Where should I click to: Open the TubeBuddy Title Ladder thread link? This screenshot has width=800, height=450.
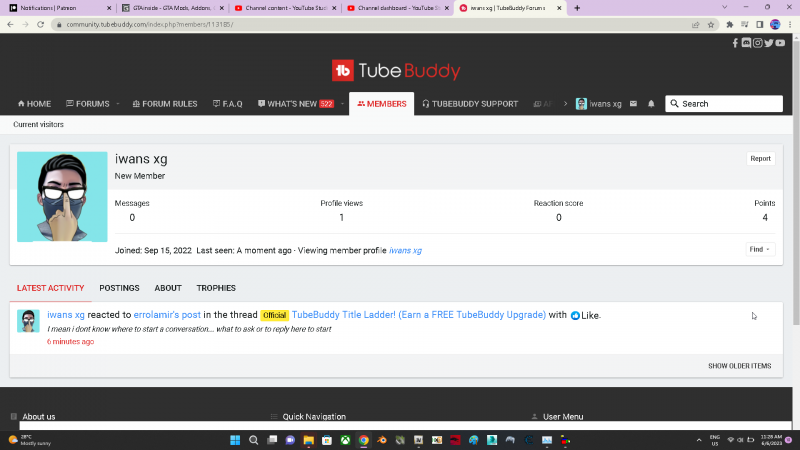(418, 315)
